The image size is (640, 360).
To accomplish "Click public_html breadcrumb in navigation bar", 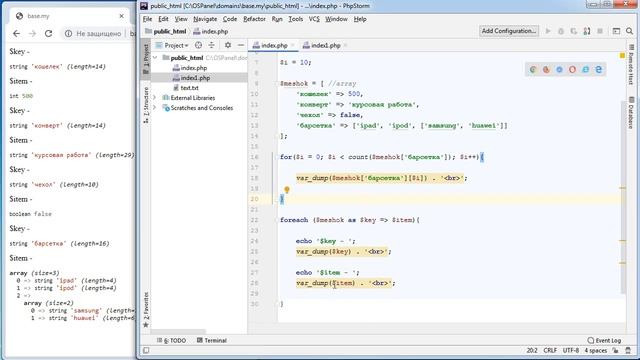I will (166, 31).
